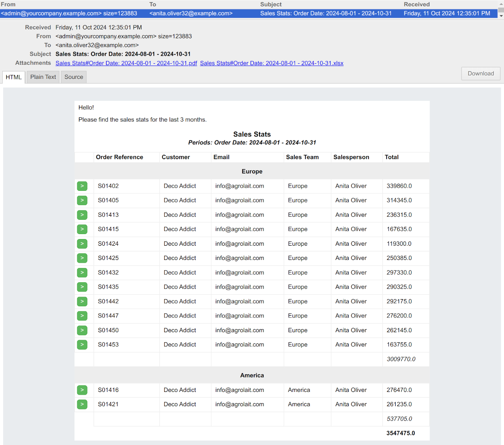
Task: Click the bold Subject line in email header
Action: click(x=123, y=54)
